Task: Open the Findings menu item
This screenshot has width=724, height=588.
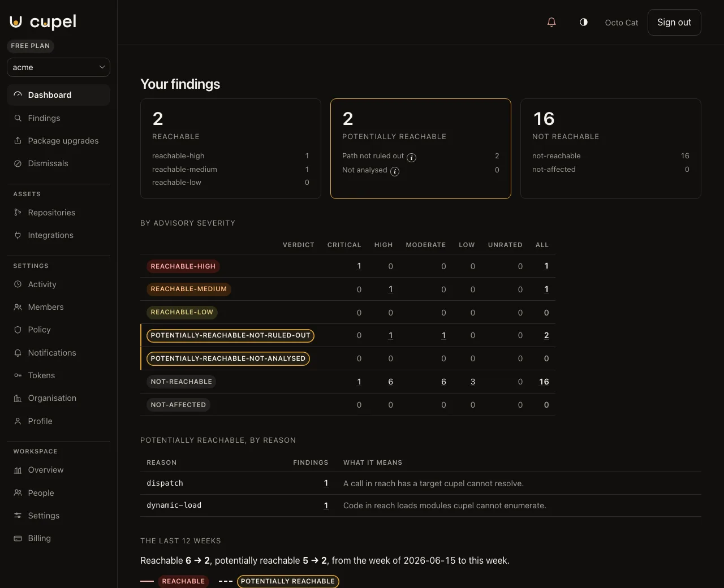Action: pyautogui.click(x=58, y=118)
